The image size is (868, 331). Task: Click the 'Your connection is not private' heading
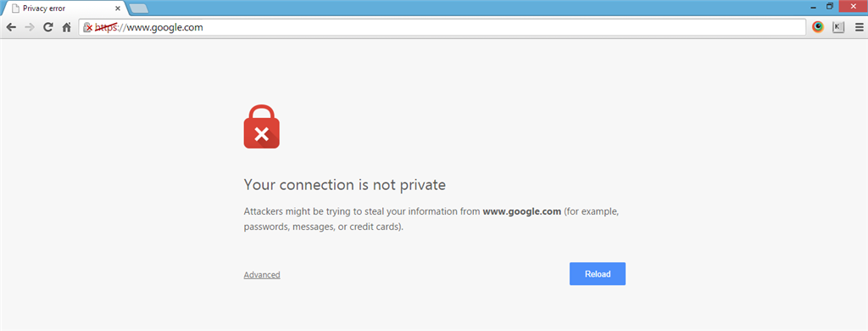pyautogui.click(x=344, y=185)
